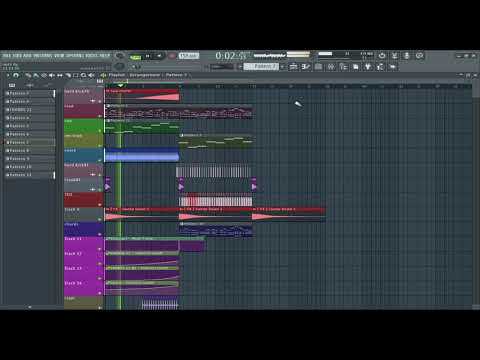Click the undo history icon
The image size is (480, 360).
[382, 55]
